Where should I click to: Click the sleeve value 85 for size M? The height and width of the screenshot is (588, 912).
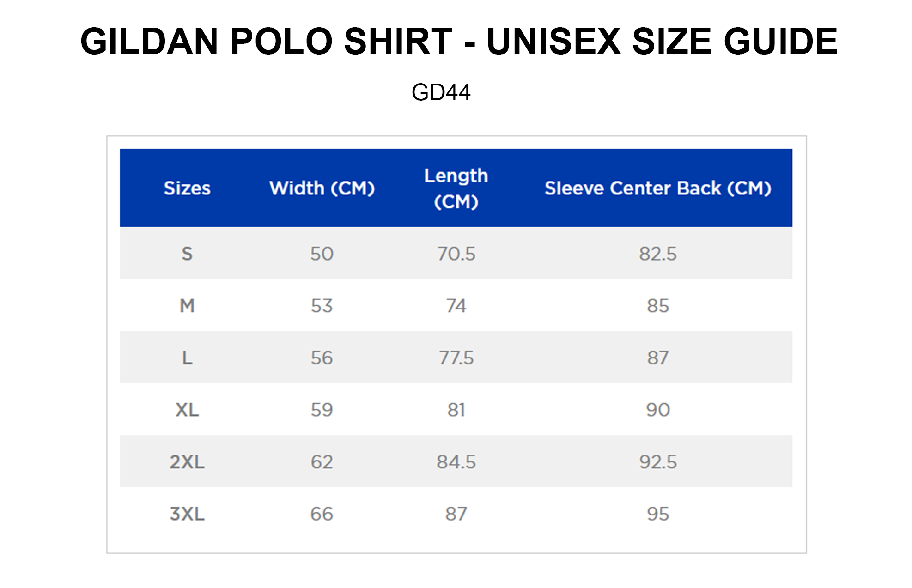[x=658, y=306]
